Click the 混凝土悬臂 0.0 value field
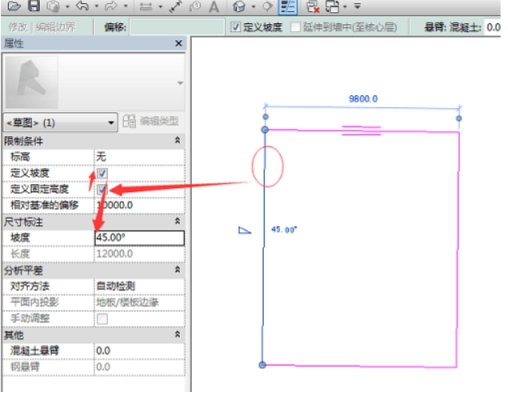 click(140, 351)
